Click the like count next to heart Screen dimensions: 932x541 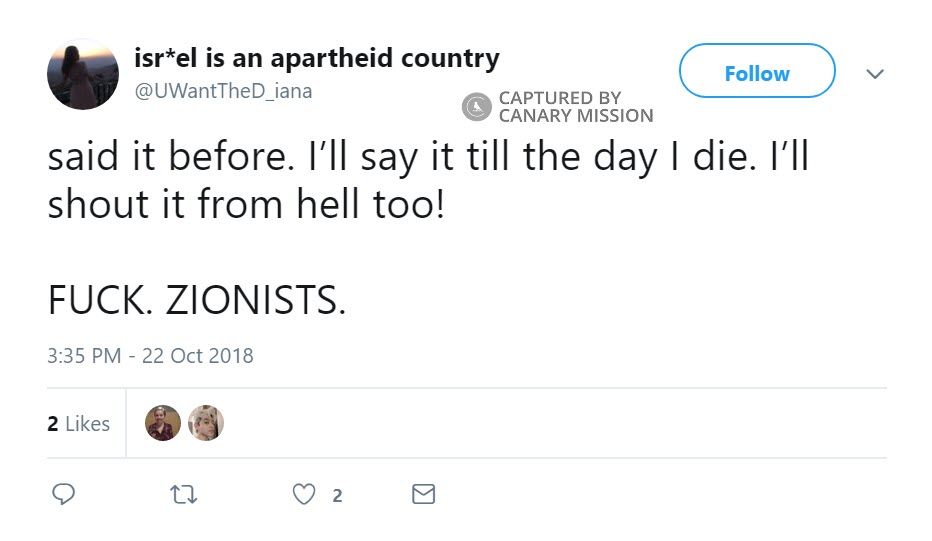click(337, 495)
